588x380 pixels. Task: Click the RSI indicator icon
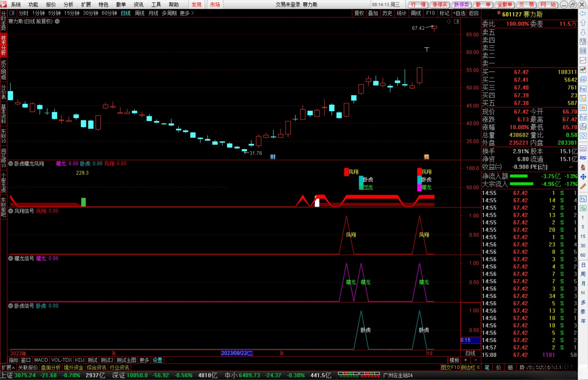click(x=583, y=158)
